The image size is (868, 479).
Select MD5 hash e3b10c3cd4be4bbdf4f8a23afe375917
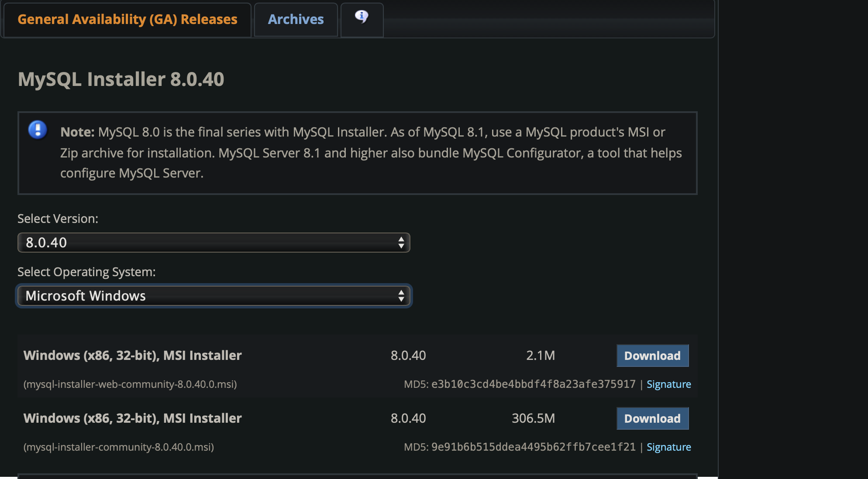click(533, 384)
